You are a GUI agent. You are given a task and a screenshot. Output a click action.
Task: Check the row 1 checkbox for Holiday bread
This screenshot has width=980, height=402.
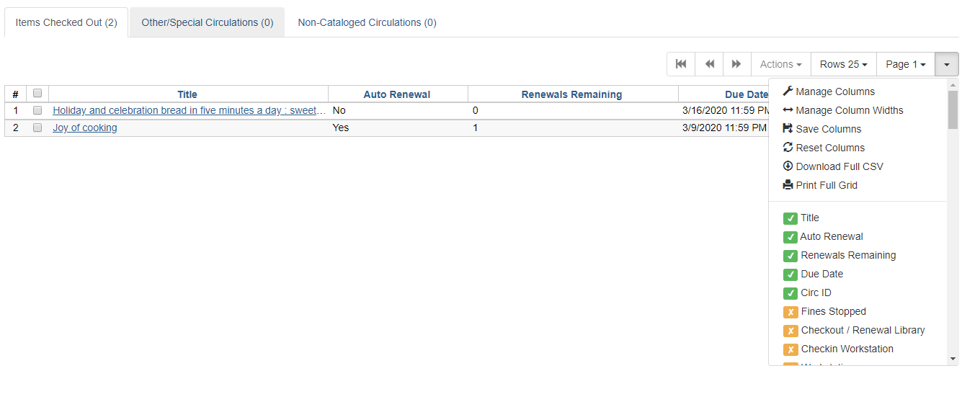tap(37, 110)
